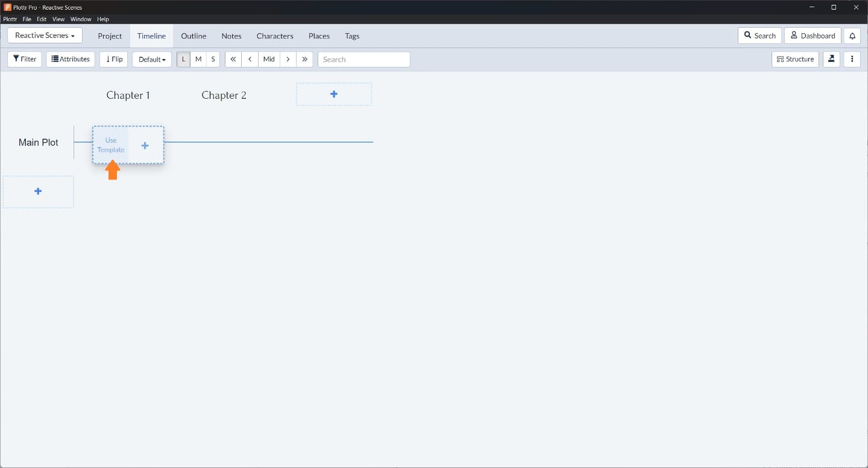Open the View menu
Screen dimensions: 868x468
click(58, 19)
